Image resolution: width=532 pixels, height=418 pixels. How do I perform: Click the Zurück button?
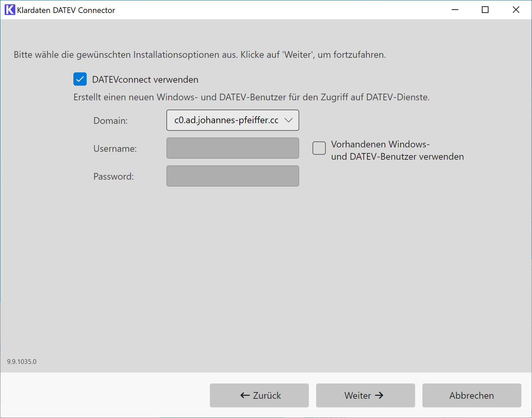[x=259, y=395]
